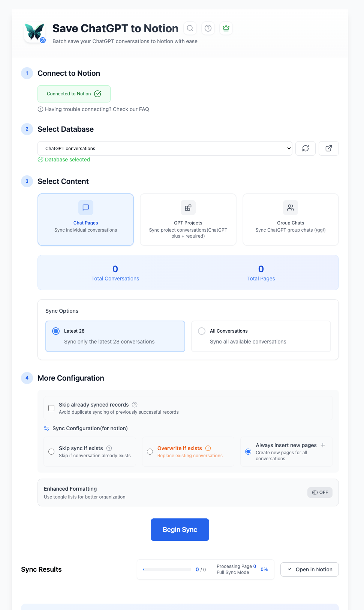Click the Database selected status text
Screen dimensions: 364x610
point(67,160)
